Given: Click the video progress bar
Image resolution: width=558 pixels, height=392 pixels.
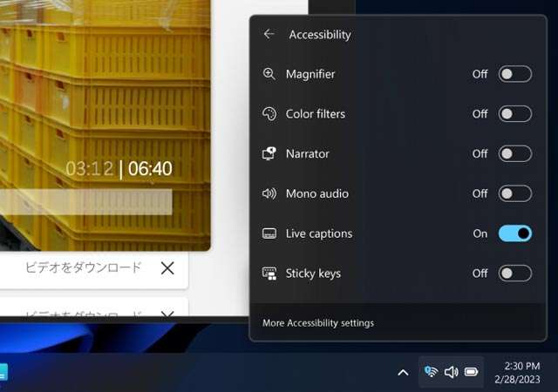Looking at the screenshot, I should pyautogui.click(x=85, y=202).
